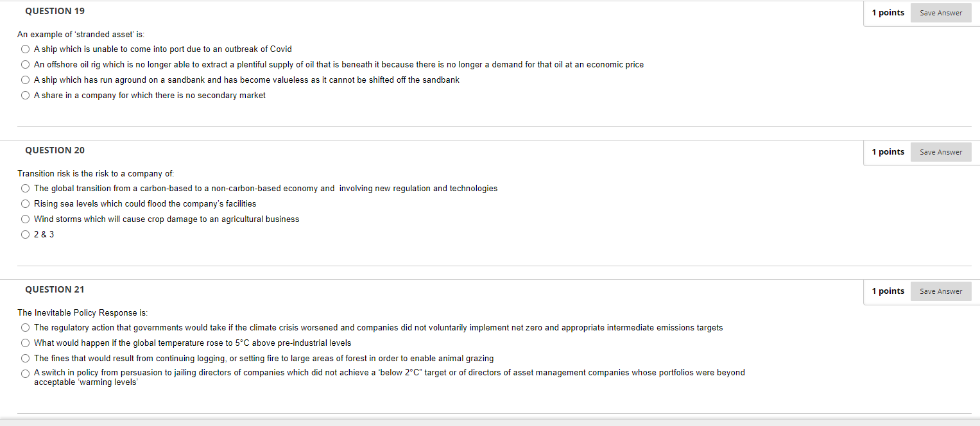Click the '1 points' label beside Question 19
The width and height of the screenshot is (980, 426).
[x=888, y=12]
